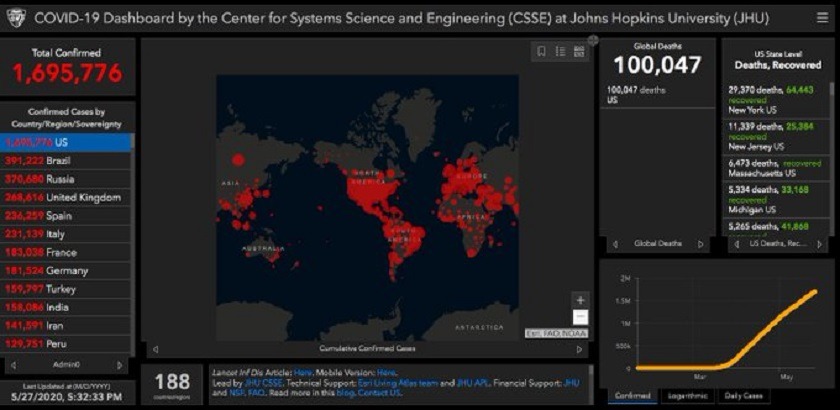The width and height of the screenshot is (840, 410).
Task: Click the Australia label on the map
Action: pyautogui.click(x=263, y=249)
